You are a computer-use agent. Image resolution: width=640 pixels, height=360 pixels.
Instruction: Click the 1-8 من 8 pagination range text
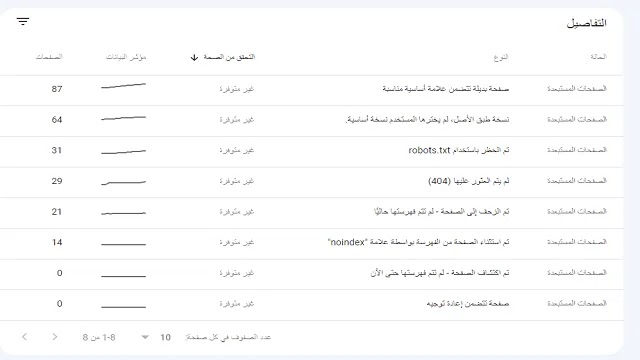99,337
